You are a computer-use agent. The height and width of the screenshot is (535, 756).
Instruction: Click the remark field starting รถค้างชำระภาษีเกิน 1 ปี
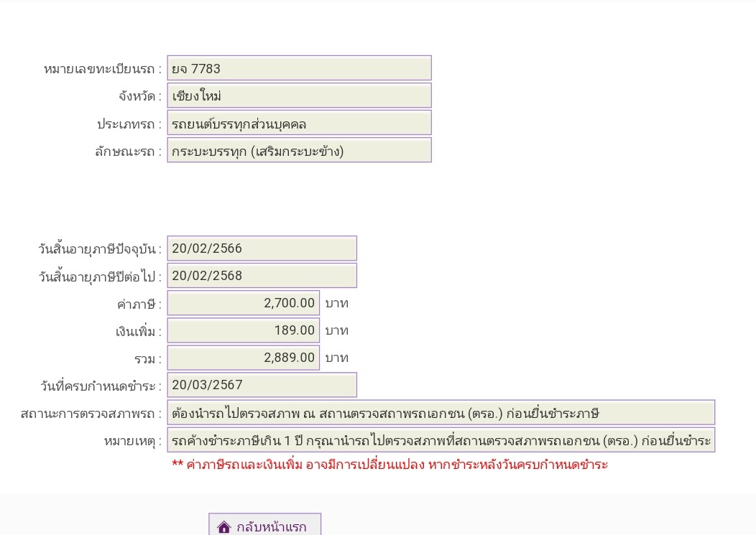441,440
